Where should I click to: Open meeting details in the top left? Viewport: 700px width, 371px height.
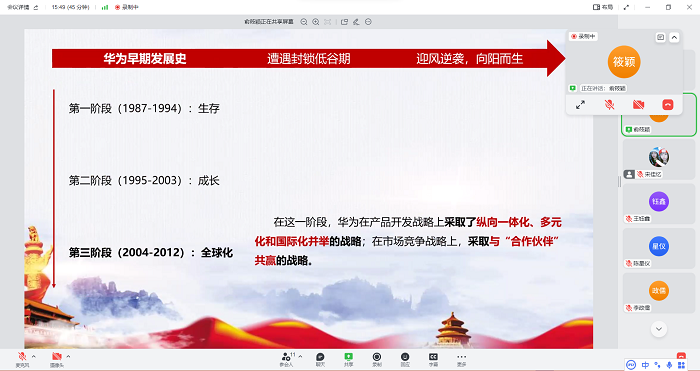point(22,7)
